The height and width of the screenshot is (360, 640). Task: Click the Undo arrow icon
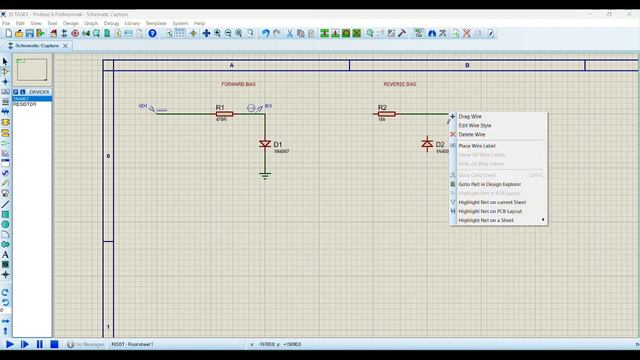point(266,33)
